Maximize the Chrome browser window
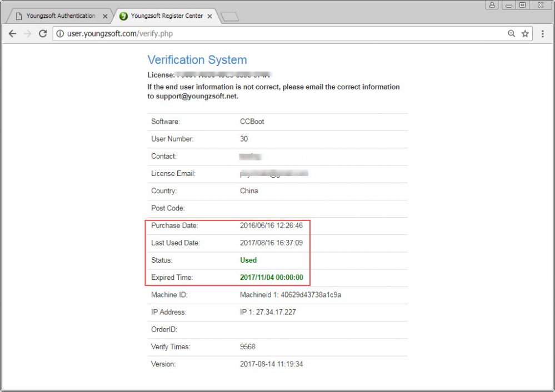Viewport: 555px width, 392px height. (x=522, y=5)
